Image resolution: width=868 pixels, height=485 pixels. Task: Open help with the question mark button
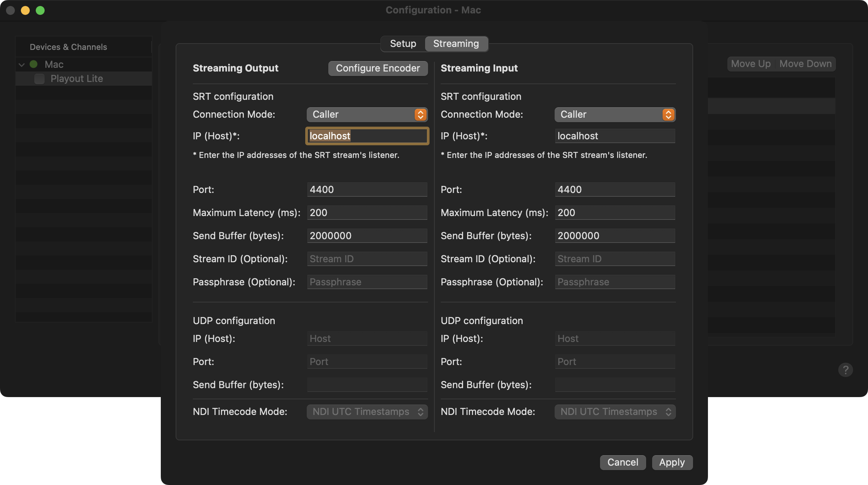coord(845,370)
